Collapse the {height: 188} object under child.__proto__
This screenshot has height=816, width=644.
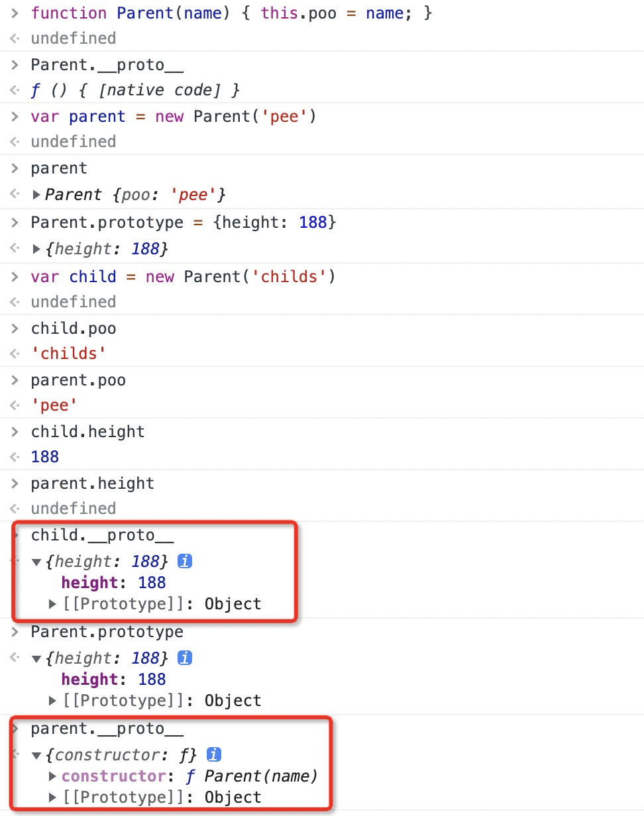click(x=36, y=562)
